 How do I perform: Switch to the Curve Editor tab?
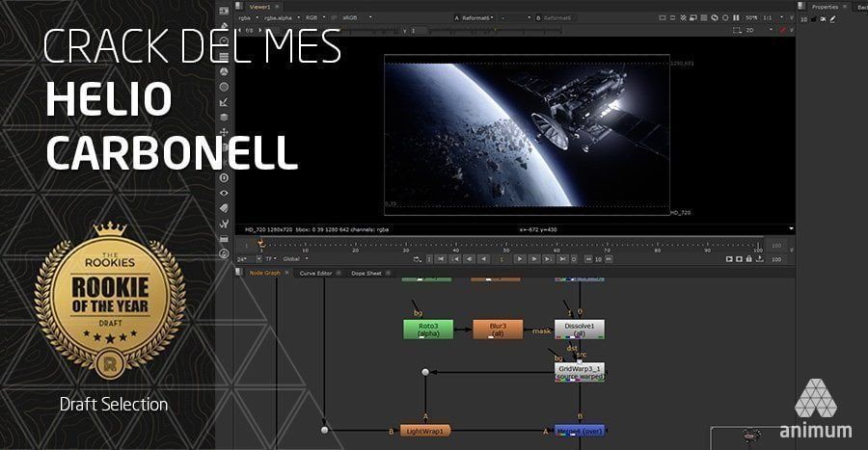click(315, 273)
